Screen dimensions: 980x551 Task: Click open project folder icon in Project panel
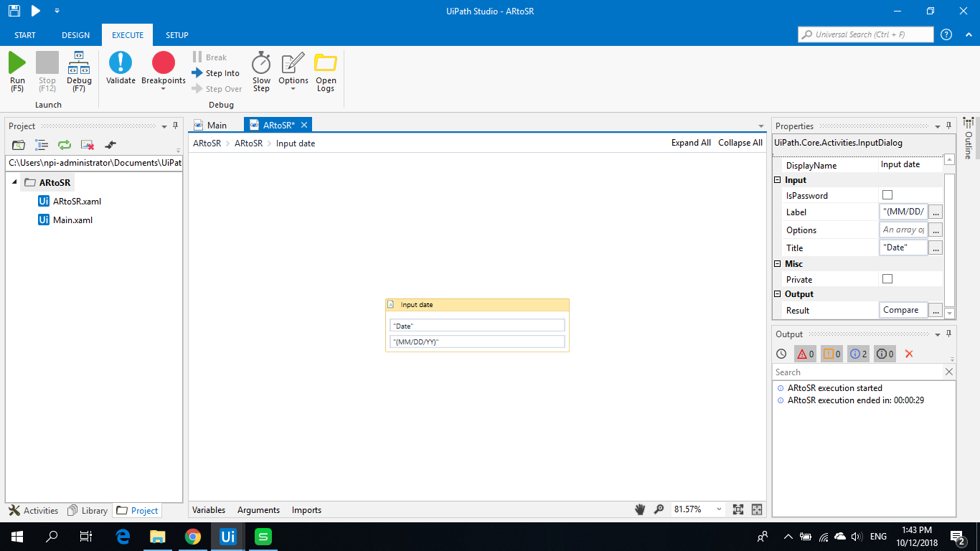19,145
